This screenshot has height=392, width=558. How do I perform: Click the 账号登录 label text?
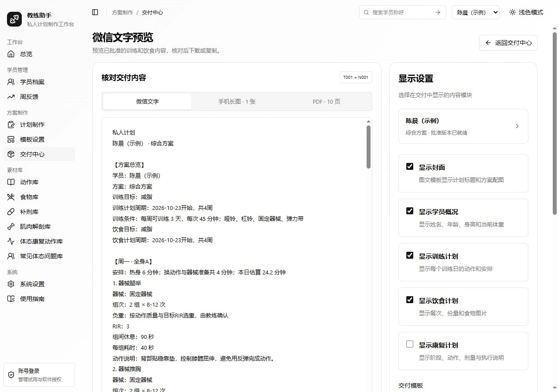29,371
